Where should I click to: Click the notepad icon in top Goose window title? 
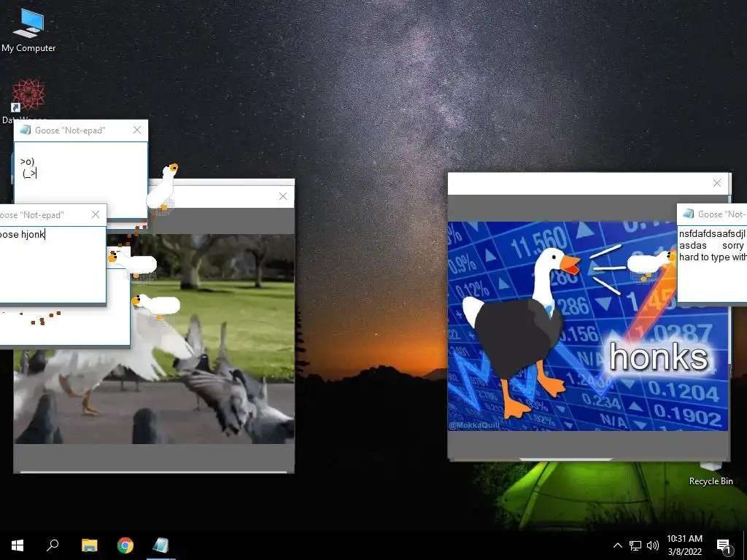(x=26, y=130)
